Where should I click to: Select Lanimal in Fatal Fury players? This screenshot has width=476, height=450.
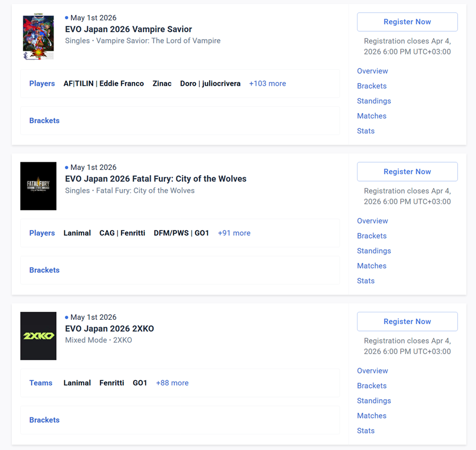[77, 233]
